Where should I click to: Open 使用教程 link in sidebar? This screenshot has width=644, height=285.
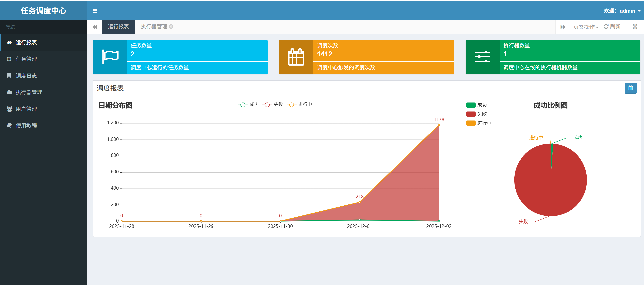(x=26, y=125)
